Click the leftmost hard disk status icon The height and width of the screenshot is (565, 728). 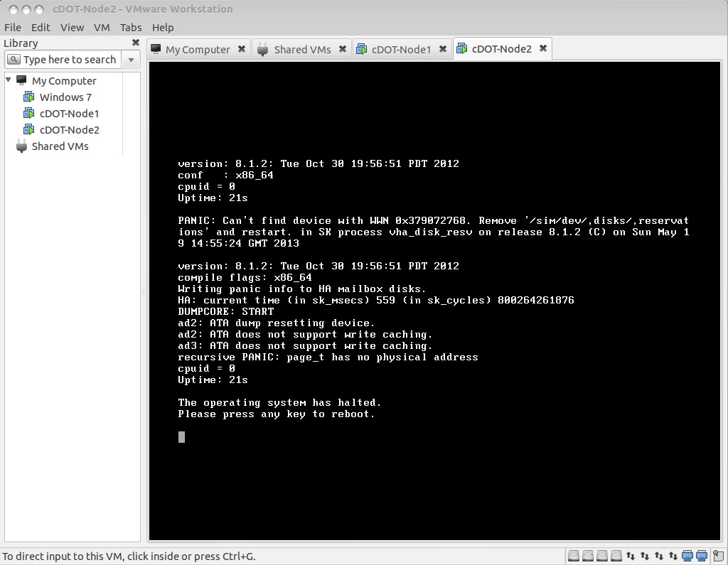pyautogui.click(x=574, y=555)
